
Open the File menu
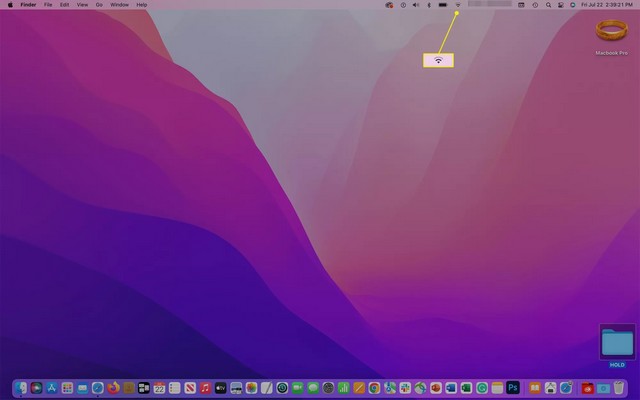click(x=47, y=5)
